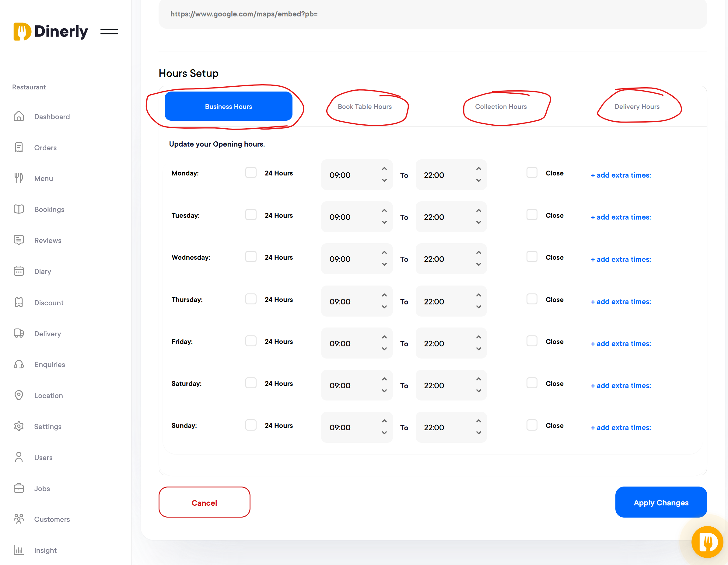Add extra times for Thursday
The image size is (728, 565).
[x=621, y=302]
